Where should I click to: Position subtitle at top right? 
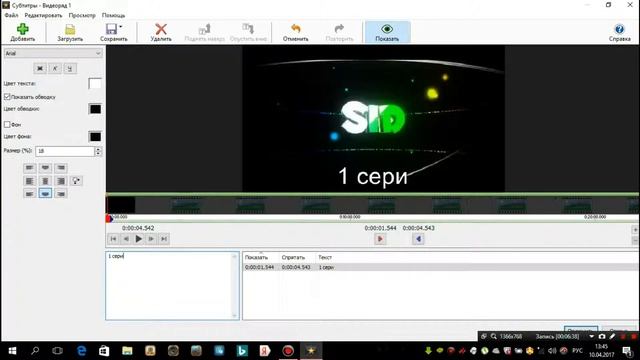tap(61, 168)
